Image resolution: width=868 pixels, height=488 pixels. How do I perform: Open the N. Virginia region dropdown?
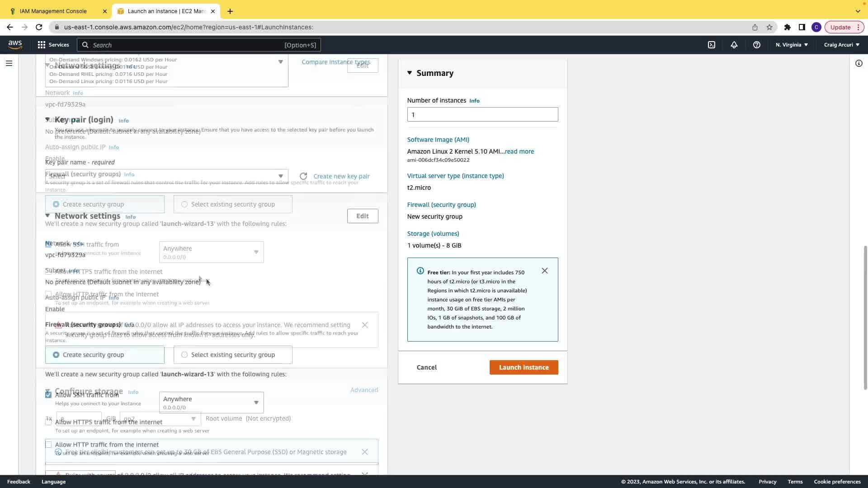(792, 45)
